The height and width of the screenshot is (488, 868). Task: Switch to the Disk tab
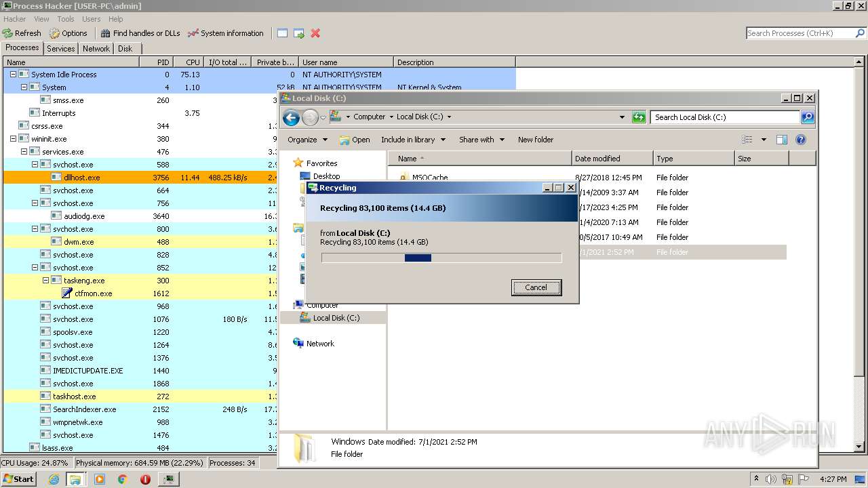125,49
